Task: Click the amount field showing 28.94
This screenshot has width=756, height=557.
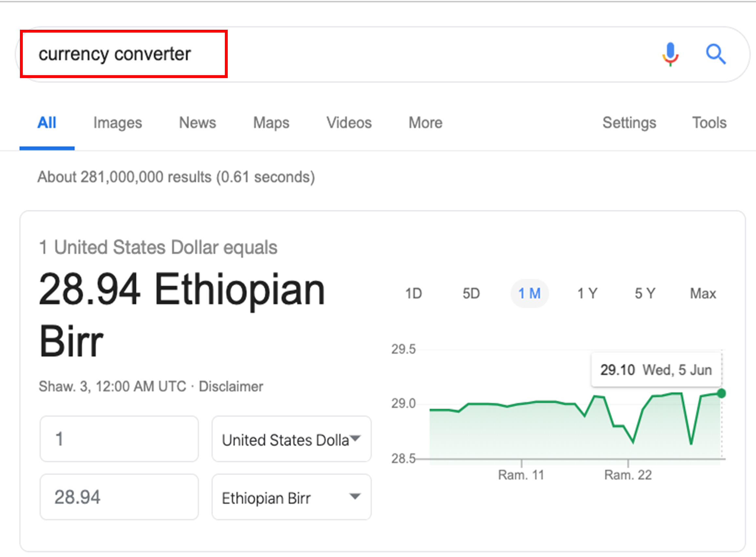Action: 119,497
